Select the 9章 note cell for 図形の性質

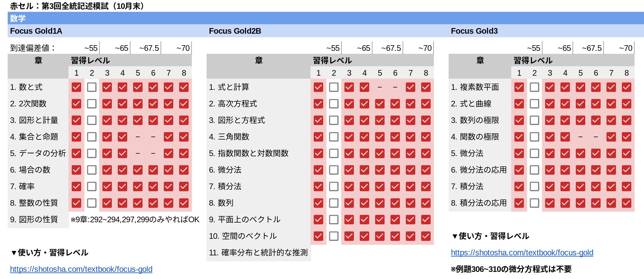point(135,220)
